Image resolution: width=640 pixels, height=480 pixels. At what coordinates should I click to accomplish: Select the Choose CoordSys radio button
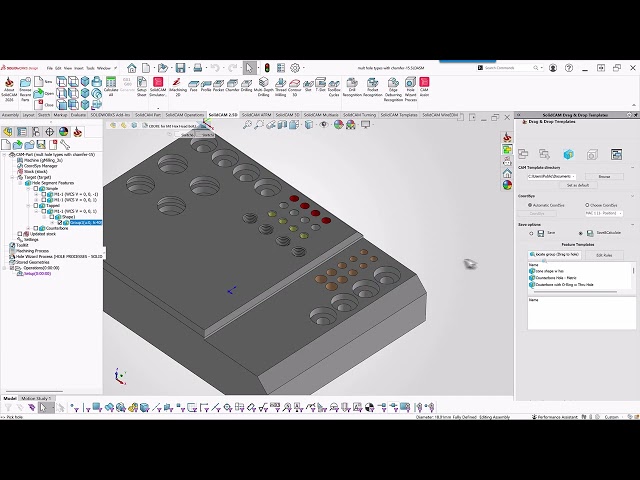pyautogui.click(x=587, y=205)
